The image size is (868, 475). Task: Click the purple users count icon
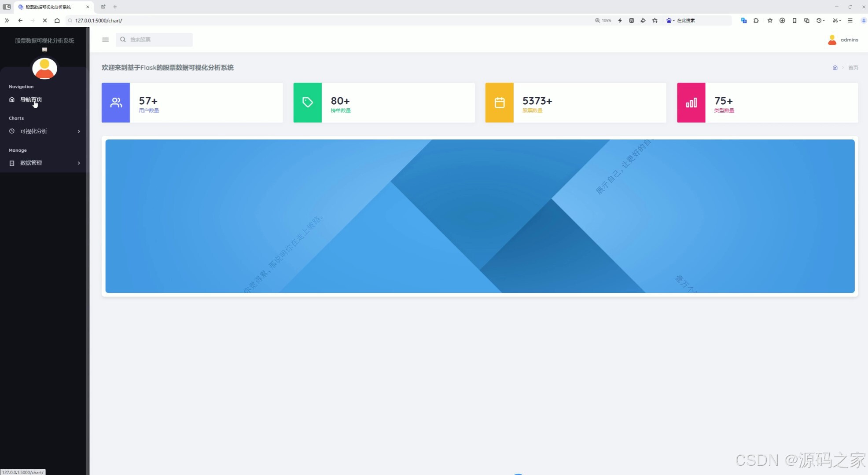[116, 102]
